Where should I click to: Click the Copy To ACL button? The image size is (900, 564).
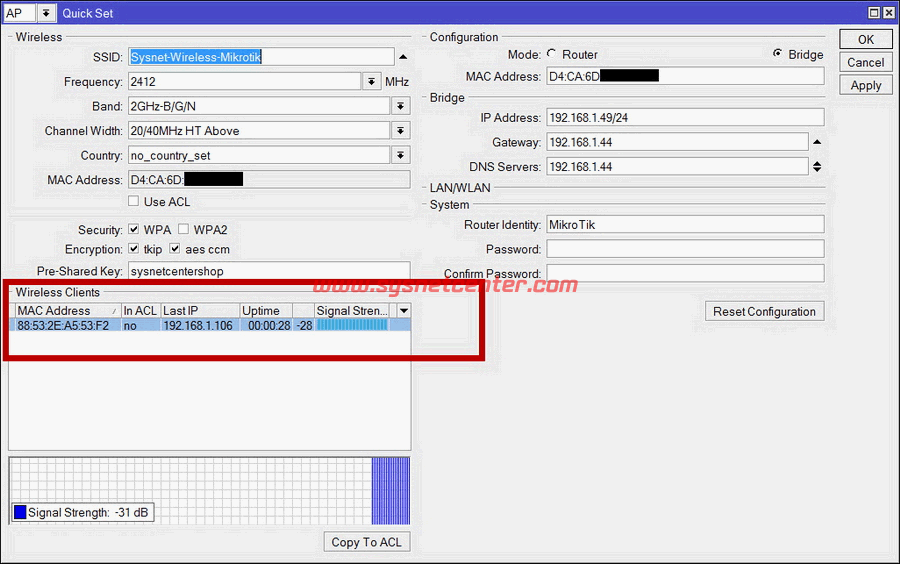pyautogui.click(x=367, y=542)
